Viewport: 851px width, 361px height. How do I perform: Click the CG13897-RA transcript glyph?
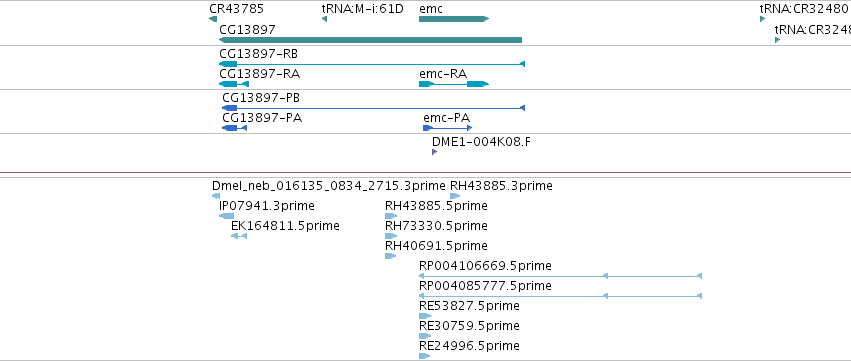(x=234, y=84)
